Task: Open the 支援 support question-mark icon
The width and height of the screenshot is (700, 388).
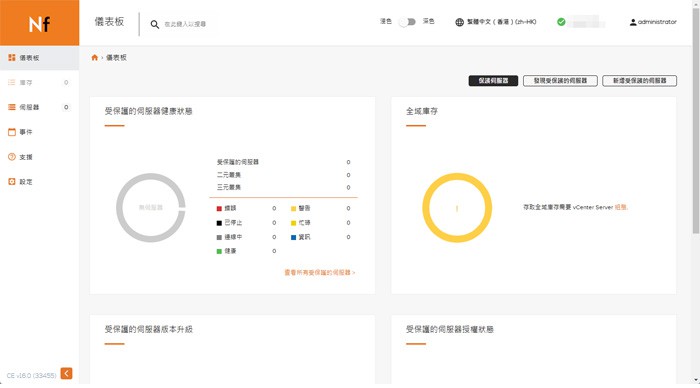Action: (12, 157)
